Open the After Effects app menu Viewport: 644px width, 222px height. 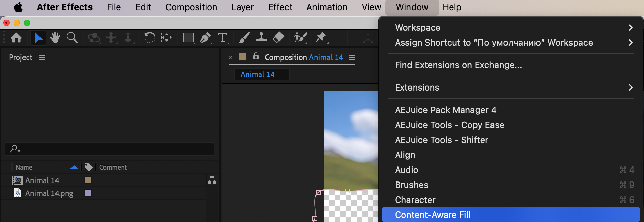[x=65, y=7]
